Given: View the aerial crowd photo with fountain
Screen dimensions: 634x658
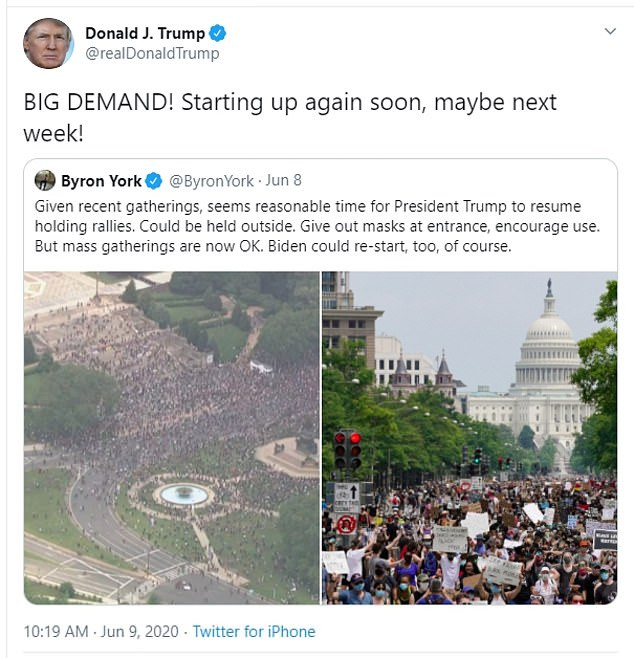Looking at the screenshot, I should [172, 438].
